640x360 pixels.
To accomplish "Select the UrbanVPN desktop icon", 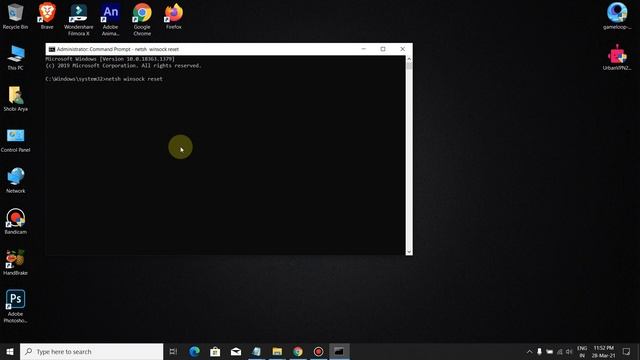I will 617,58.
